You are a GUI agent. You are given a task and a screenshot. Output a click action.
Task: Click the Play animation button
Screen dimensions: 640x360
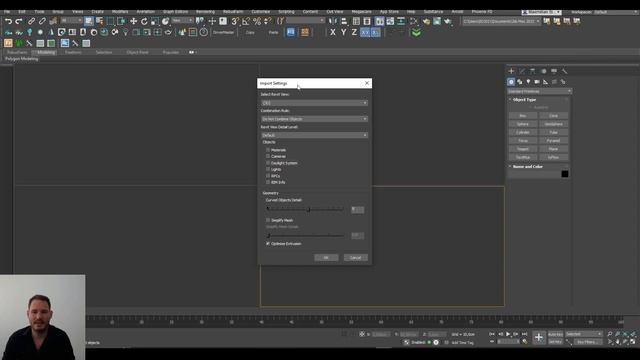pos(508,334)
